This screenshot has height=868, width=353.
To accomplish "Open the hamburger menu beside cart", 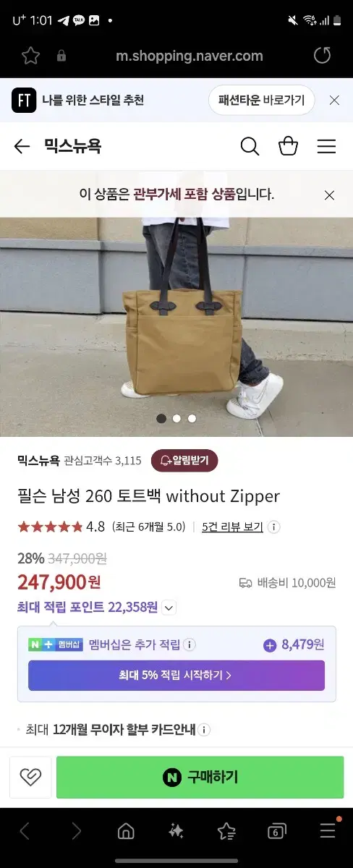I will click(x=327, y=146).
